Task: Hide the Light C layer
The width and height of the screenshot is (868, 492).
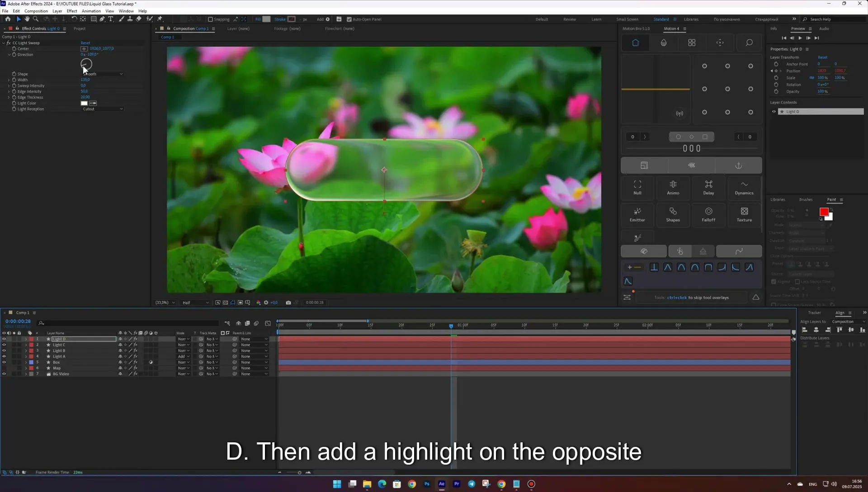Action: pyautogui.click(x=4, y=345)
